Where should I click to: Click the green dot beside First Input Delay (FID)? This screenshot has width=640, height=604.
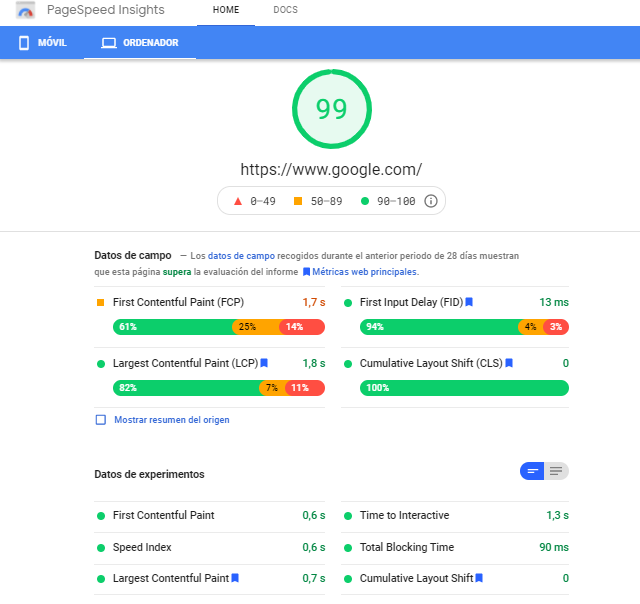(348, 303)
